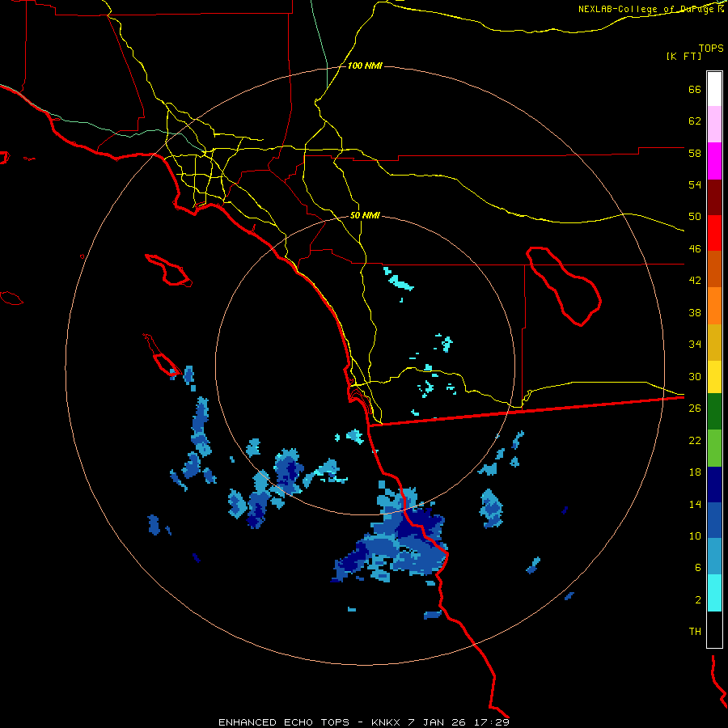This screenshot has height=728, width=728.
Task: Click the gold mustard legend swatch
Action: coord(714,342)
